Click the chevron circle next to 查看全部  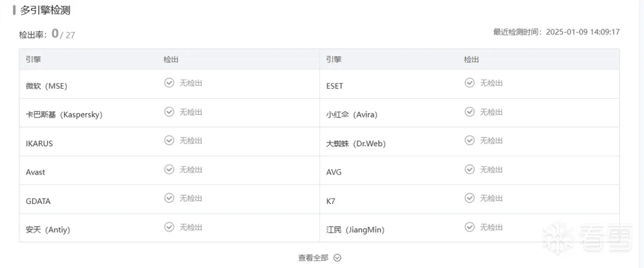pos(337,258)
